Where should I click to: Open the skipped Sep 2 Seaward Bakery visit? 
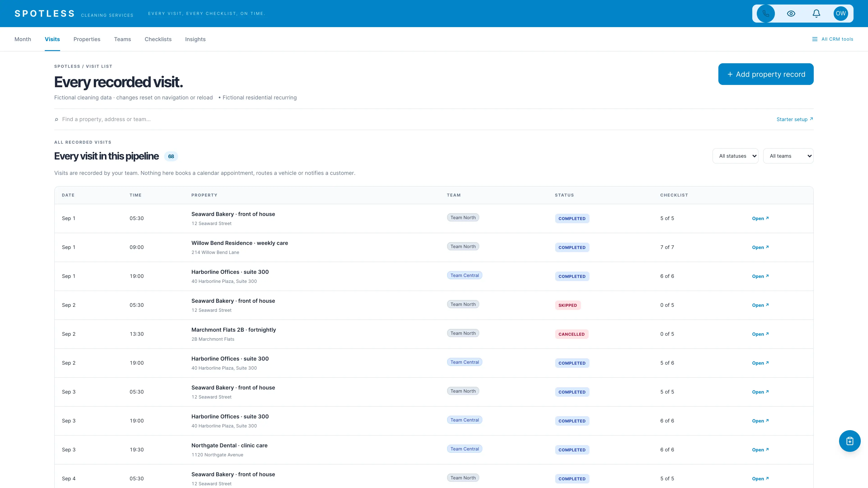(x=760, y=305)
